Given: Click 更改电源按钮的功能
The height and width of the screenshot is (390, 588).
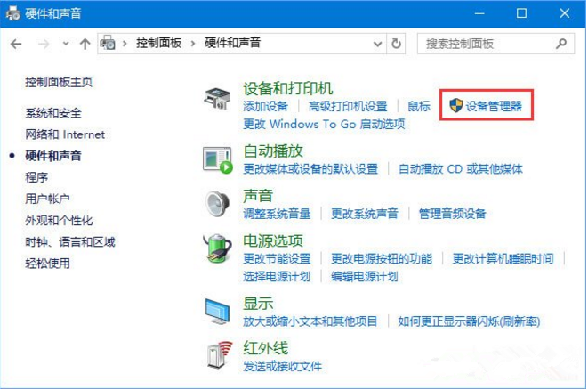Looking at the screenshot, I should (x=382, y=258).
